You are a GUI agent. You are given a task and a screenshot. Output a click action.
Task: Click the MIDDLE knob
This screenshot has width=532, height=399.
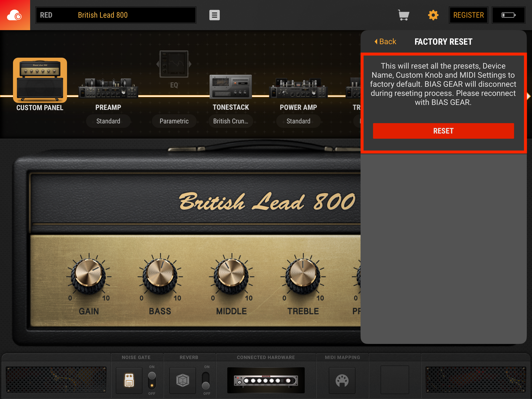point(232,276)
